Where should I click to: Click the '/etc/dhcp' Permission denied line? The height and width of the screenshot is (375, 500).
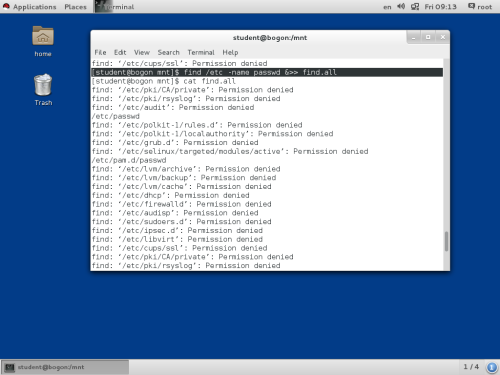click(x=171, y=195)
